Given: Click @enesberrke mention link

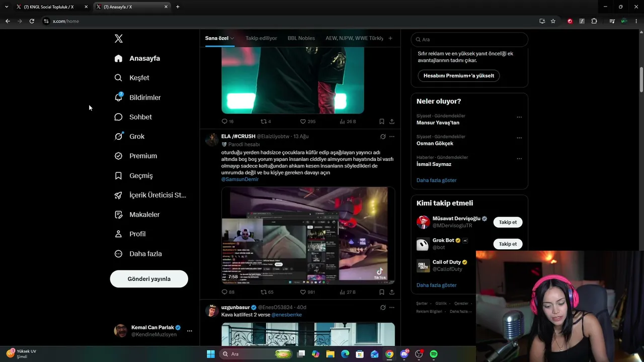Looking at the screenshot, I should click(287, 315).
